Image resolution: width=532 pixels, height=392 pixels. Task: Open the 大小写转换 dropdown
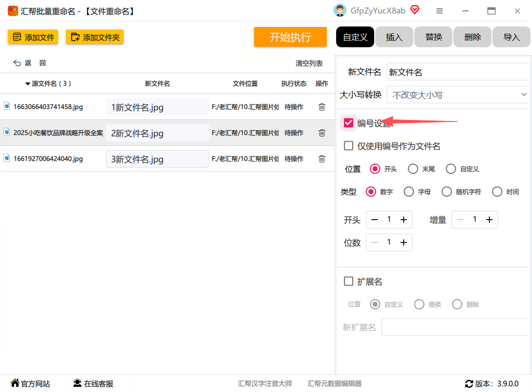click(458, 95)
